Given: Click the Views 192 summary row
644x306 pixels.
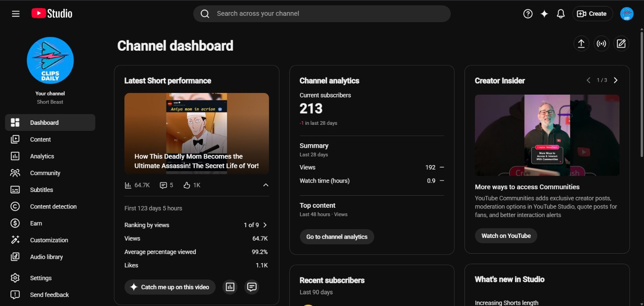Looking at the screenshot, I should 372,167.
